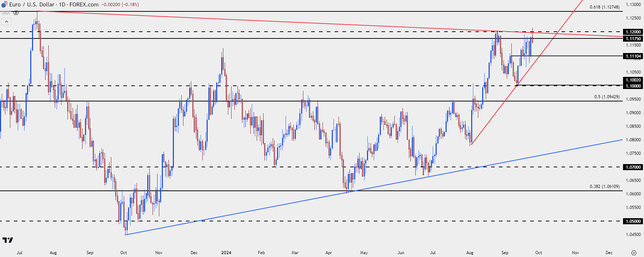The width and height of the screenshot is (644, 257).
Task: Click the 1.06000 price scale value
Action: (633, 194)
